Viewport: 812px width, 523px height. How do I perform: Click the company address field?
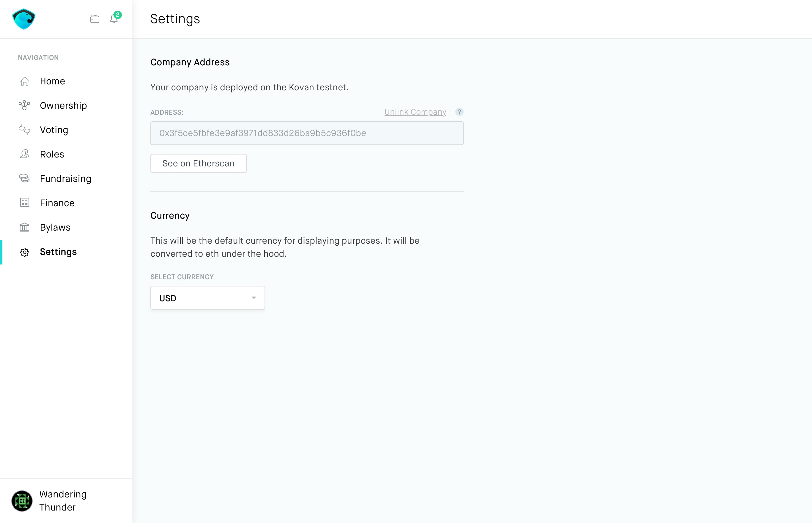[307, 133]
